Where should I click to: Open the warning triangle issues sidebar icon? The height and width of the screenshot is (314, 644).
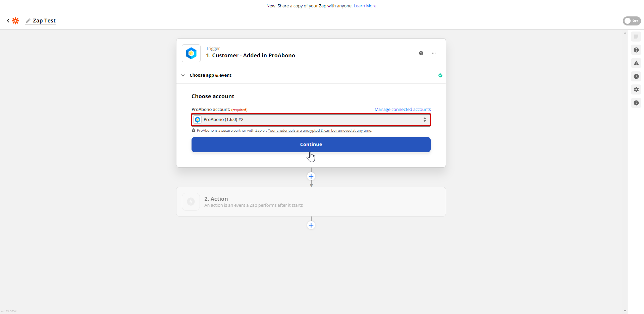point(636,63)
